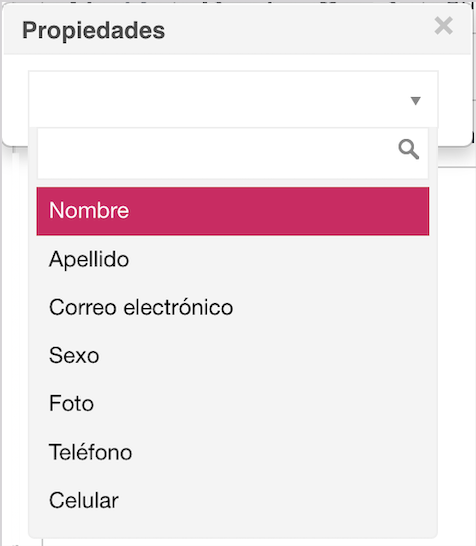The height and width of the screenshot is (546, 476).
Task: Click the empty property combo box
Action: click(233, 99)
